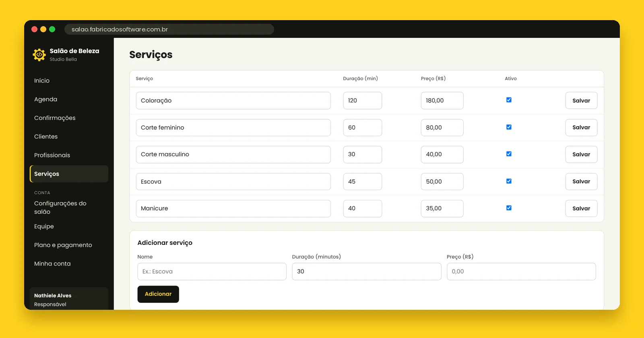
Task: Uncheck the Ativo checkbox for Coloração
Action: (x=509, y=100)
